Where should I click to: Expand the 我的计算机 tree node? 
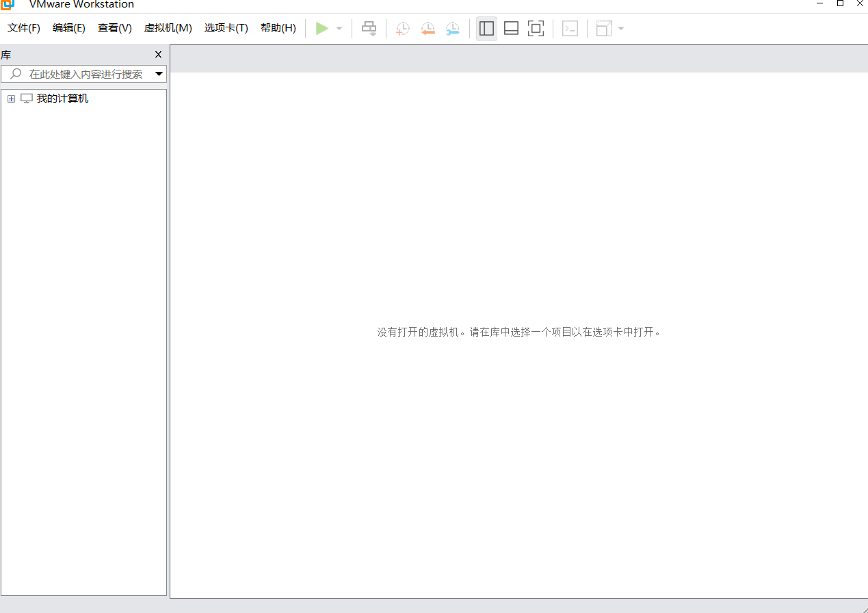click(x=11, y=99)
